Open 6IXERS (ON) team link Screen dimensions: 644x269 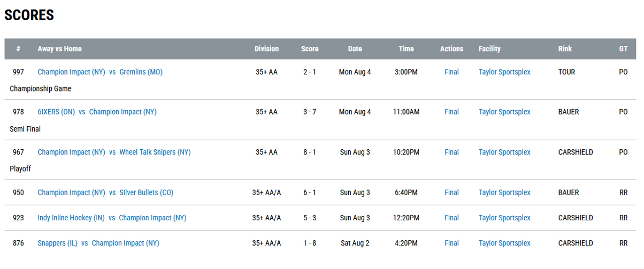pos(56,112)
